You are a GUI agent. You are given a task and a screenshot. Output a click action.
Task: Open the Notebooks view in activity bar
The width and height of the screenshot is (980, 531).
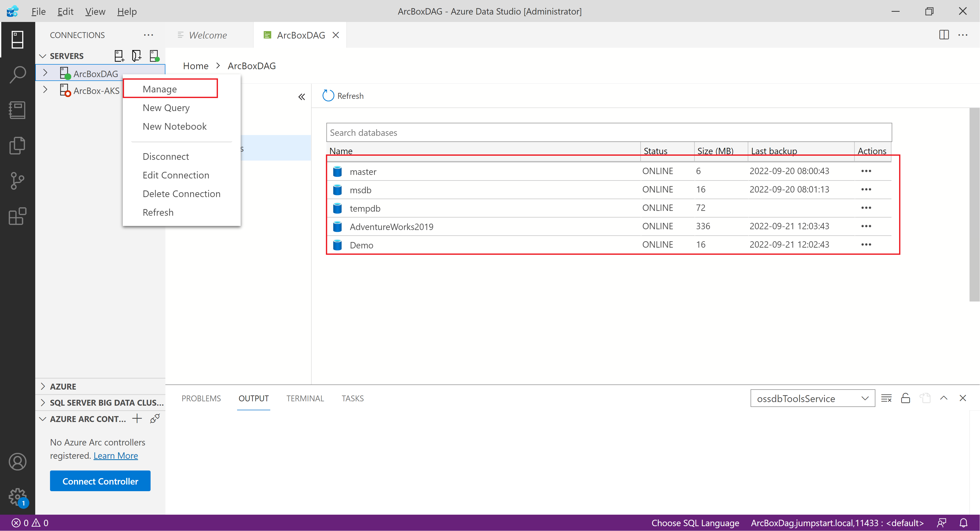point(17,110)
